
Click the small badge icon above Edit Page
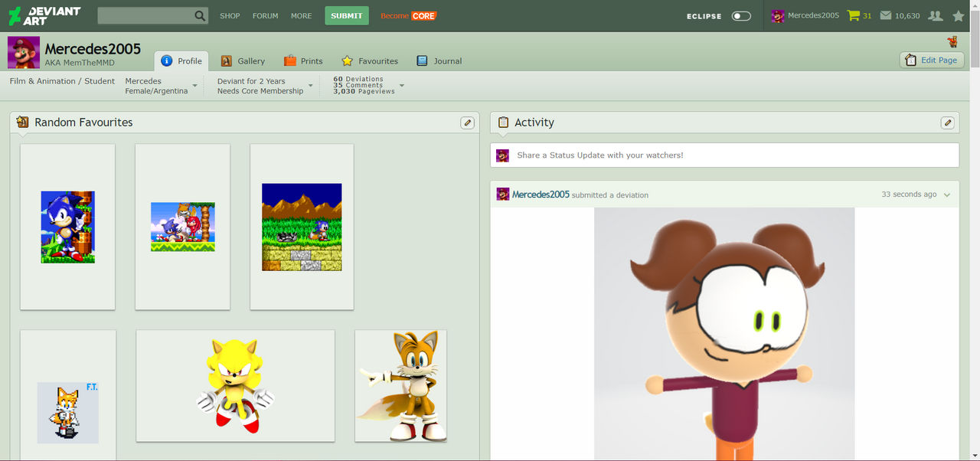point(952,42)
